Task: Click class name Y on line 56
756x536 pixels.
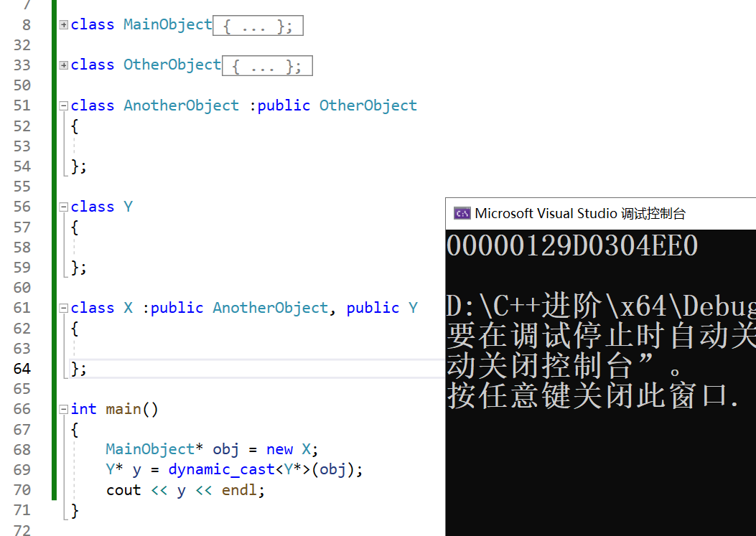Action: [x=129, y=207]
